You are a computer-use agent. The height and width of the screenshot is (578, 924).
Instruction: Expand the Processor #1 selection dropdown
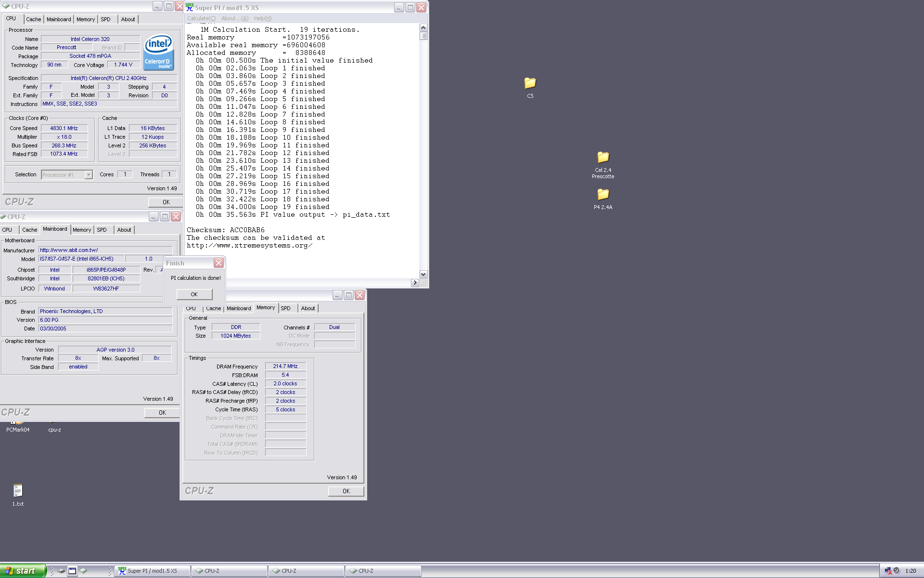coord(89,175)
